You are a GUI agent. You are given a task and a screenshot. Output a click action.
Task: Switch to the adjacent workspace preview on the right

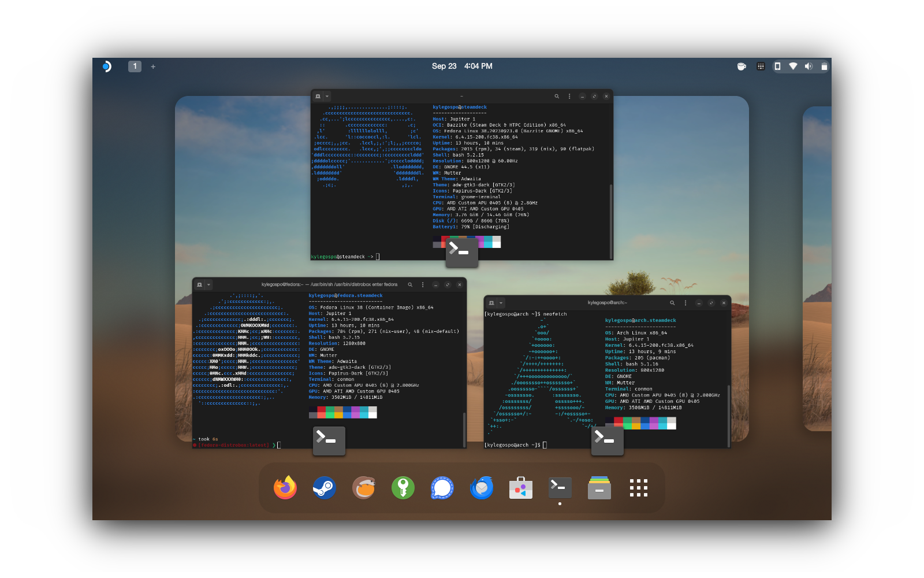(817, 269)
